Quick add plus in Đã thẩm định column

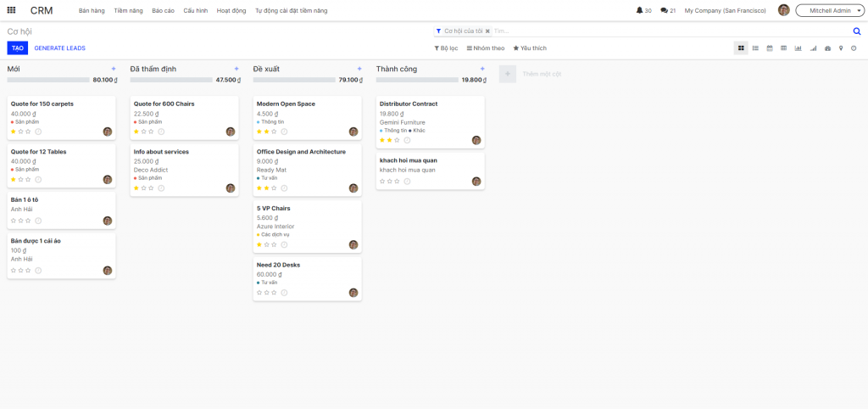point(236,69)
